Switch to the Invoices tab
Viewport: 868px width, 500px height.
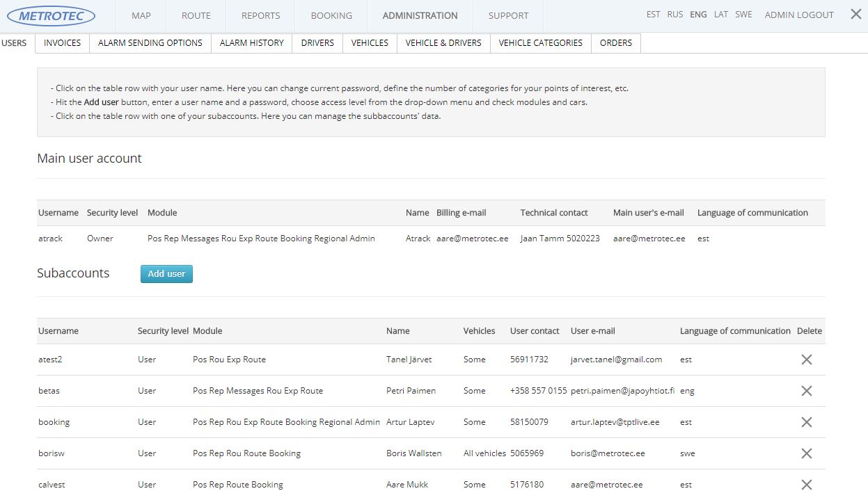coord(62,43)
